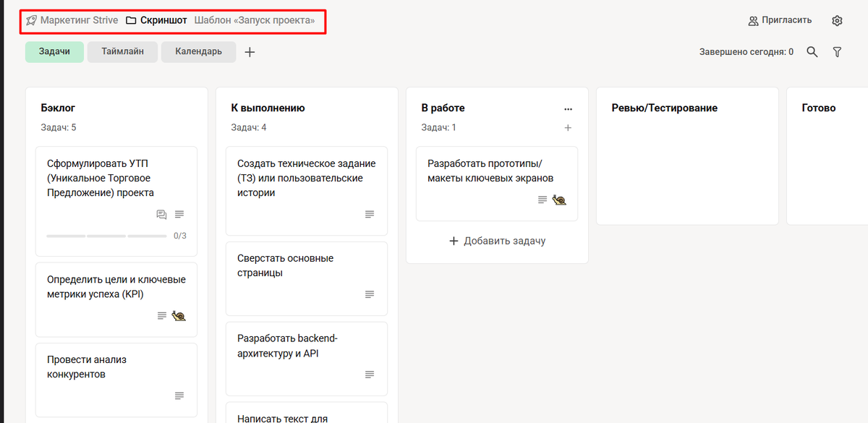Open the board settings gear
The width and height of the screenshot is (868, 423).
pos(837,20)
